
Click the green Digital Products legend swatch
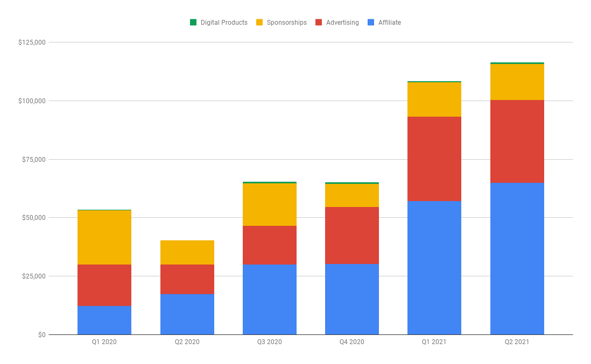coord(193,22)
